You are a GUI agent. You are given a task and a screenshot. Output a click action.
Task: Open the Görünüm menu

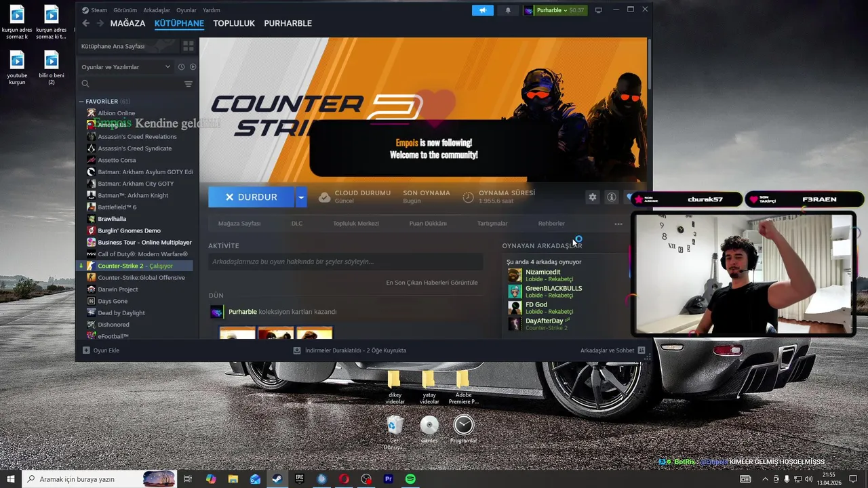[125, 10]
